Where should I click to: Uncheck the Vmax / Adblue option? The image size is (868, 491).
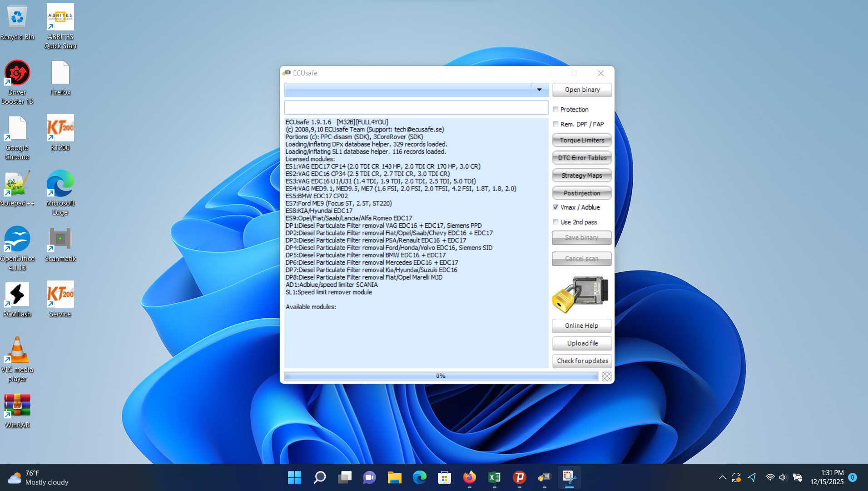[556, 207]
